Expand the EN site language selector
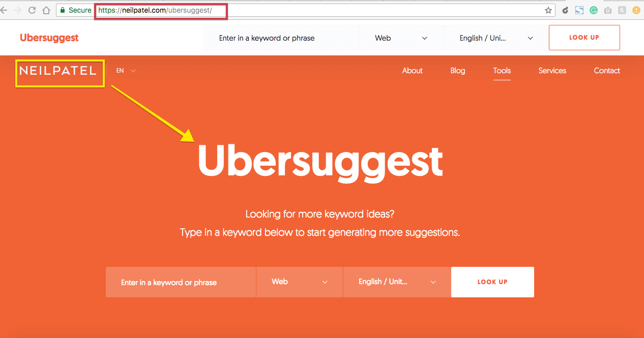This screenshot has height=338, width=644. pos(126,71)
